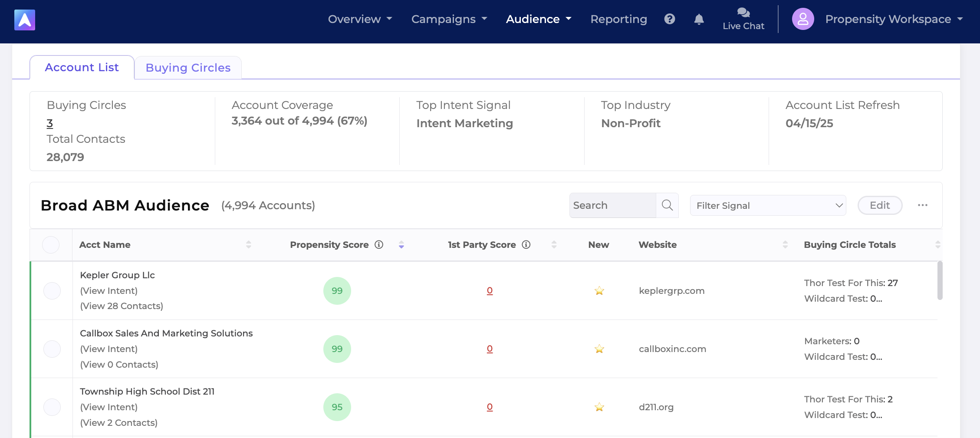Click the Propensity logo icon
Viewport: 980px width, 438px height.
(x=25, y=20)
